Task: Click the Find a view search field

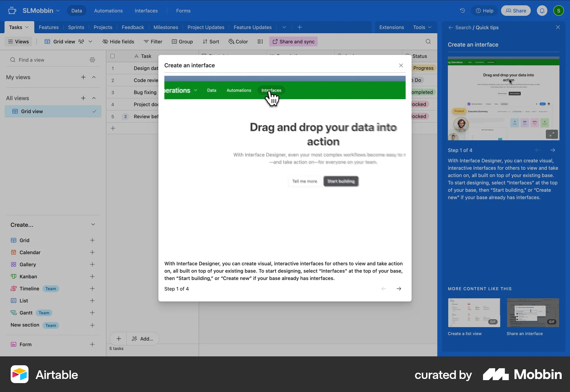Action: click(45, 60)
